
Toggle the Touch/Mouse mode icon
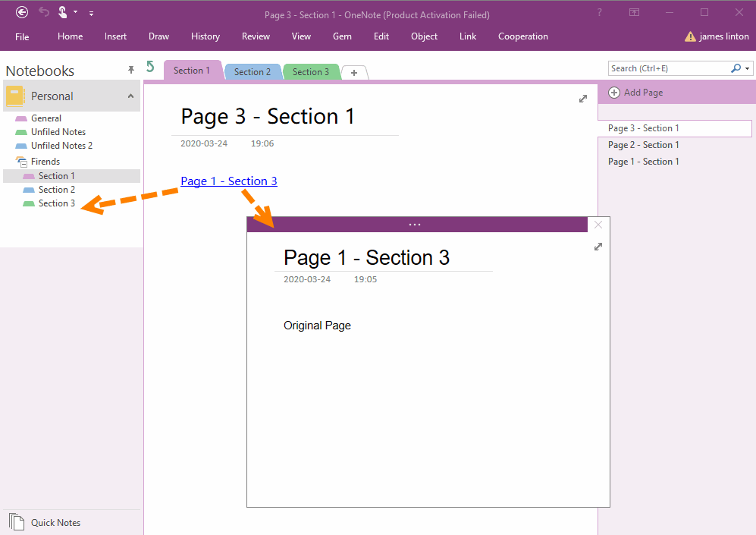coord(63,12)
